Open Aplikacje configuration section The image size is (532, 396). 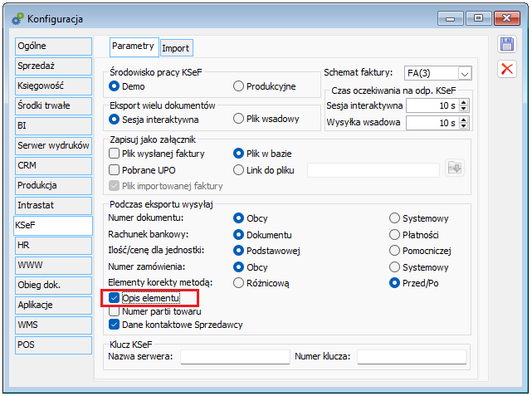click(53, 305)
